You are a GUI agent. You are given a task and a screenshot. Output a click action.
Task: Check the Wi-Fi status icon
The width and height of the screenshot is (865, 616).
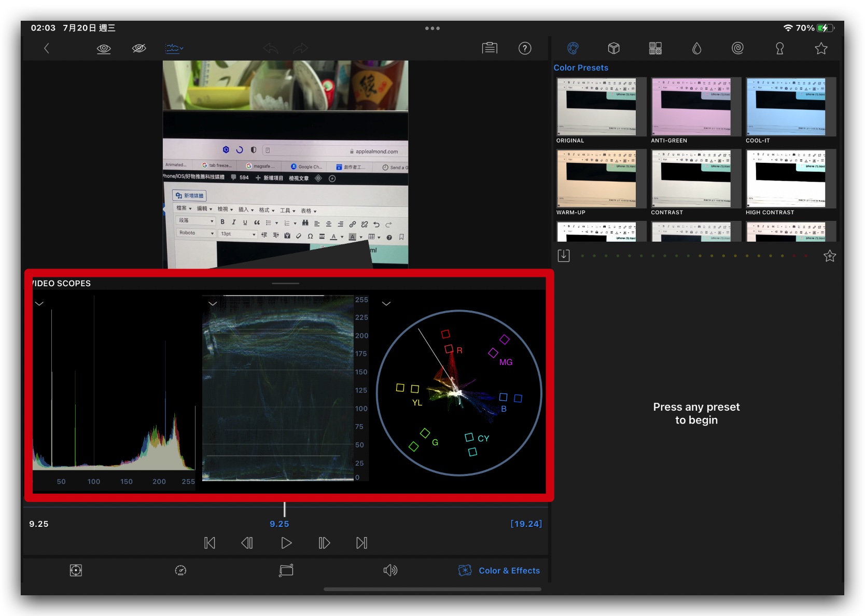[788, 28]
